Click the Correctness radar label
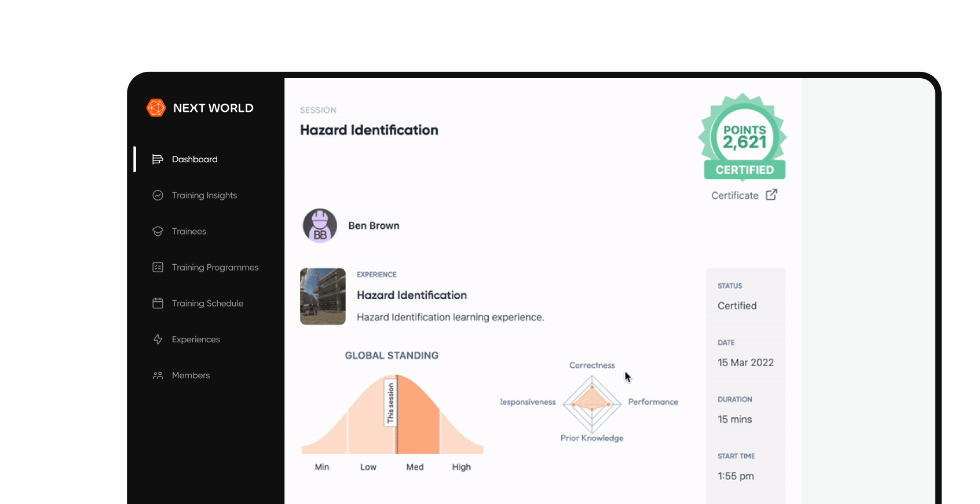 click(x=592, y=365)
